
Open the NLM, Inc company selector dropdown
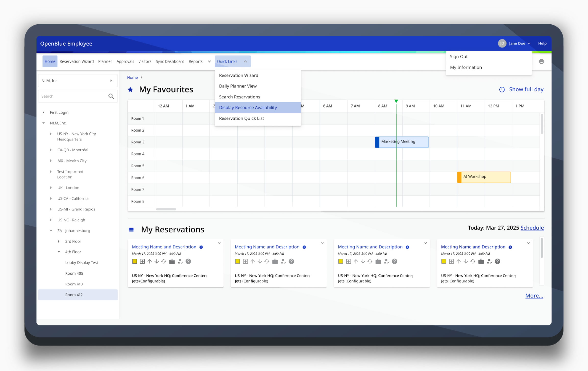coord(78,81)
